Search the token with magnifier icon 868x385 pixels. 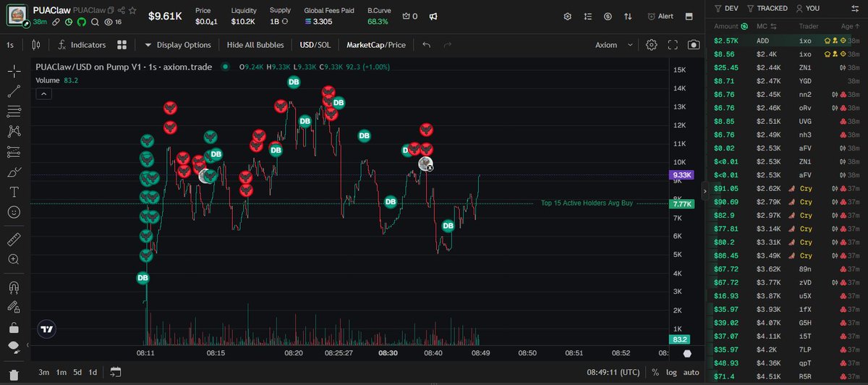[95, 22]
